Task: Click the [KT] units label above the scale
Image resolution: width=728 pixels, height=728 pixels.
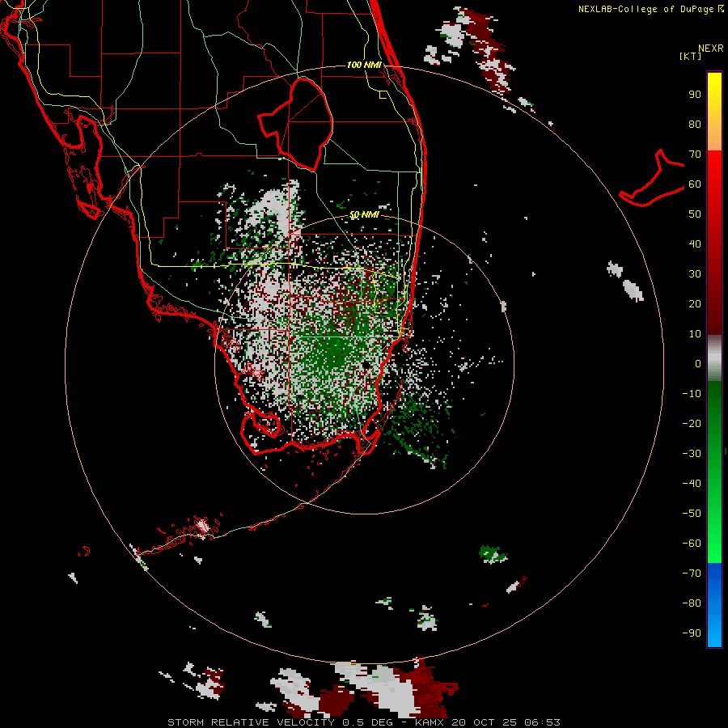Action: 690,56
